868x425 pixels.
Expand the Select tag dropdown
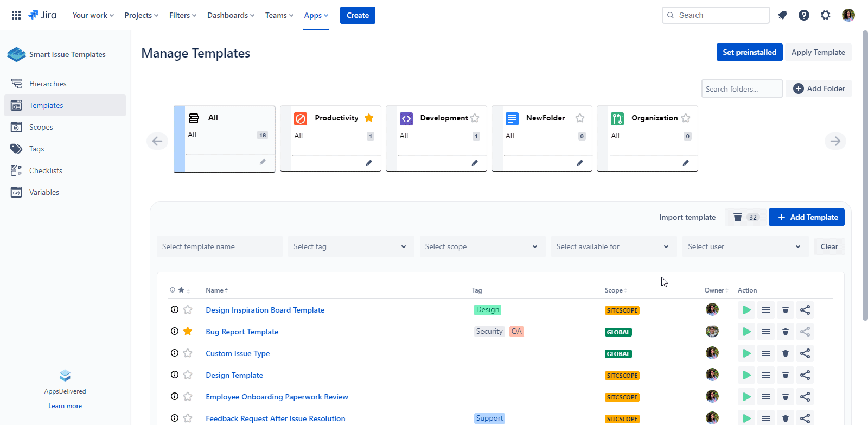coord(350,246)
